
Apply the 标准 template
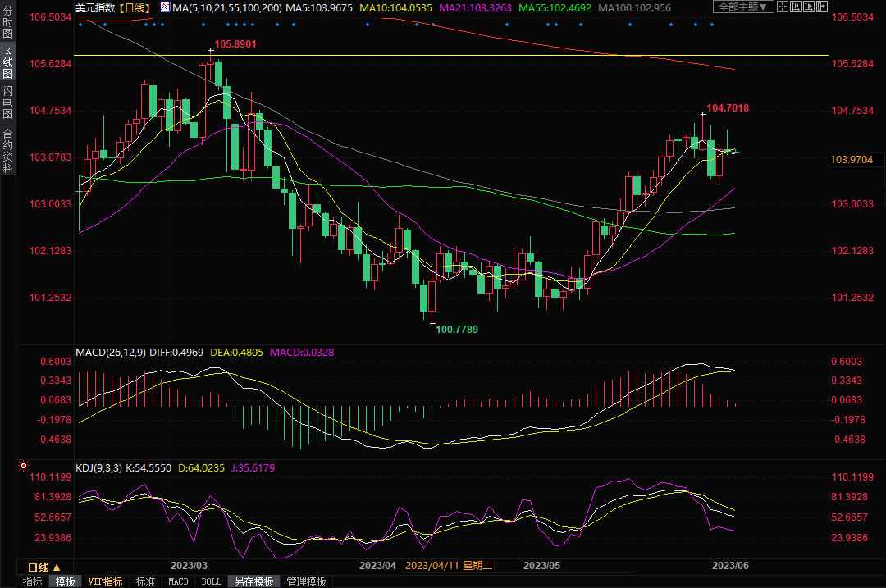pos(145,581)
